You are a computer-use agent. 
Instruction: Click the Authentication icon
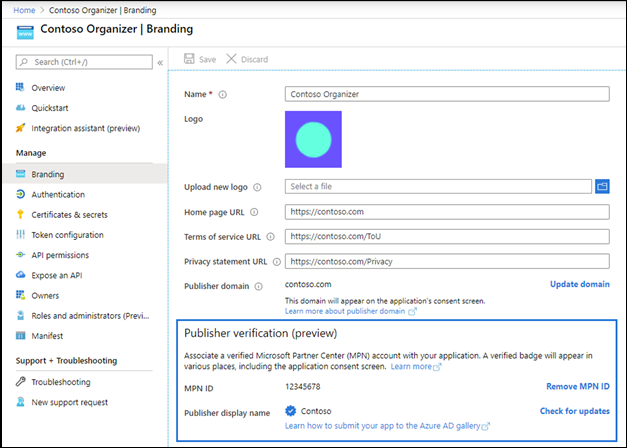point(20,194)
